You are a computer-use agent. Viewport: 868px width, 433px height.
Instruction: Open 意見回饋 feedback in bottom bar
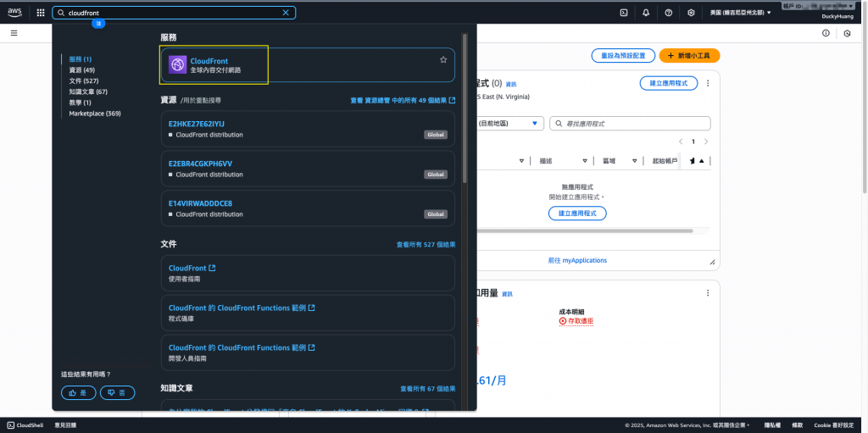coord(65,425)
